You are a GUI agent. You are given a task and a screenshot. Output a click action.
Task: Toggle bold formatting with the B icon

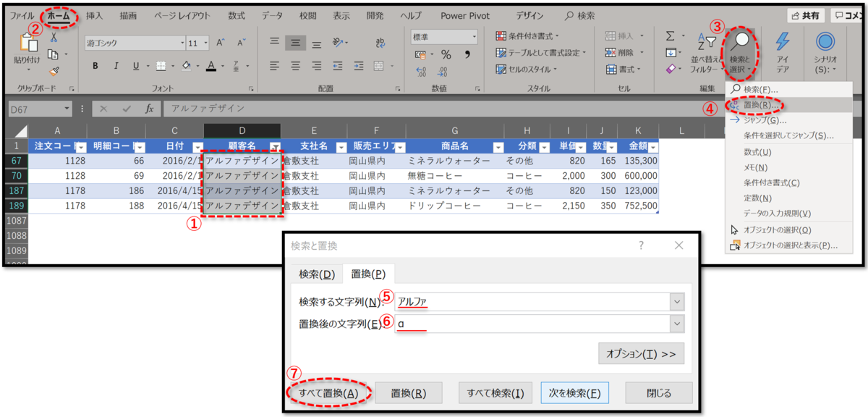(x=94, y=65)
